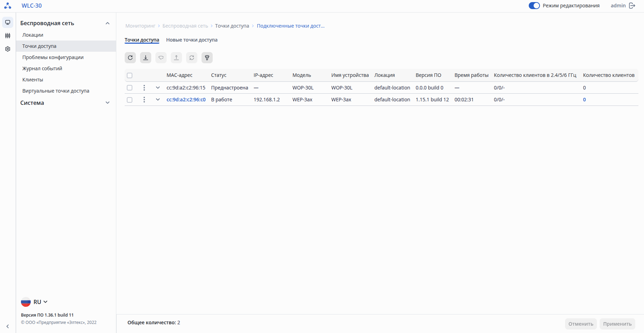Click the refresh table toolbar icon
Image resolution: width=644 pixels, height=333 pixels.
pos(130,58)
